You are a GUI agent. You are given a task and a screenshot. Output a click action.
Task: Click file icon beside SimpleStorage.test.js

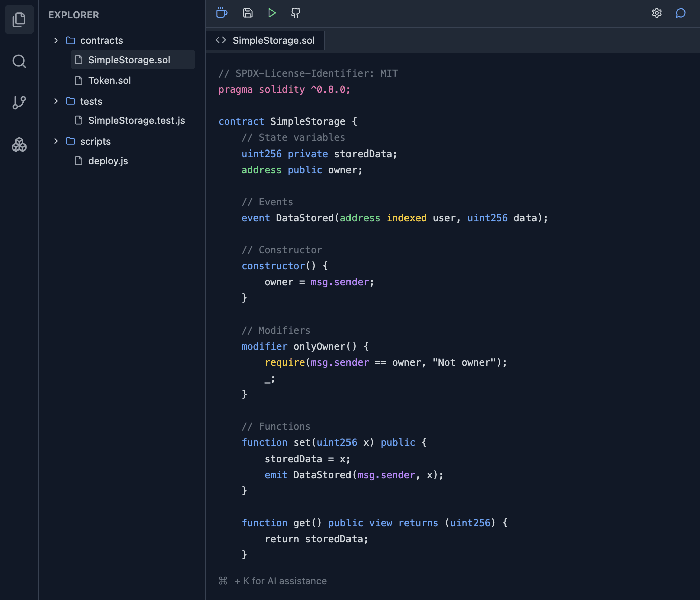[x=79, y=120]
